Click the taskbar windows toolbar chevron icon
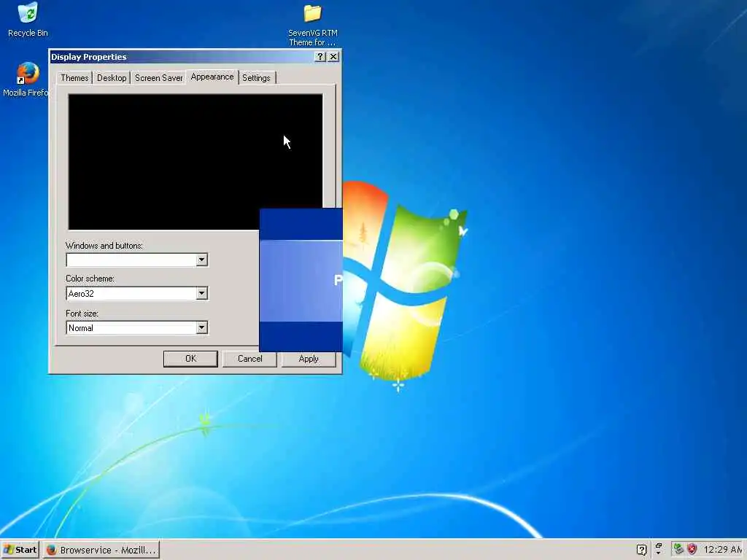The width and height of the screenshot is (747, 560). (x=659, y=549)
